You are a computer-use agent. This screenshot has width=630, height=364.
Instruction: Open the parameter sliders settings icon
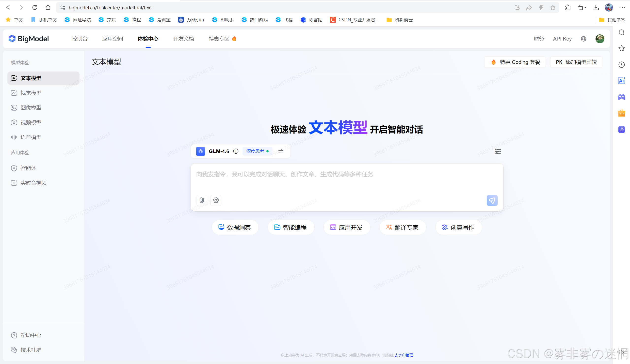pyautogui.click(x=498, y=151)
